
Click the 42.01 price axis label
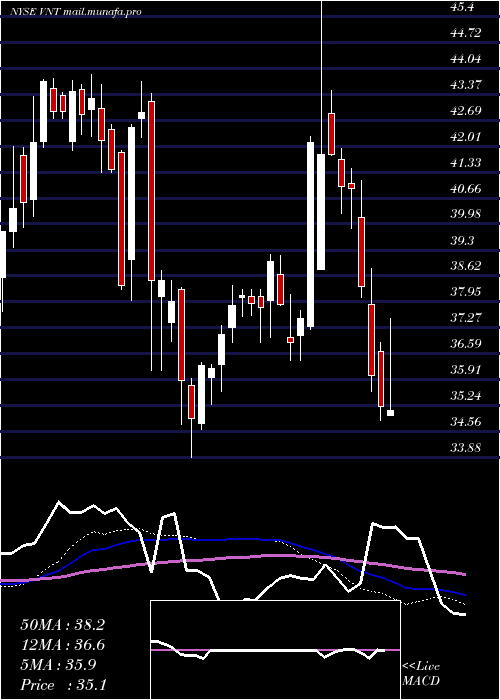(x=466, y=136)
